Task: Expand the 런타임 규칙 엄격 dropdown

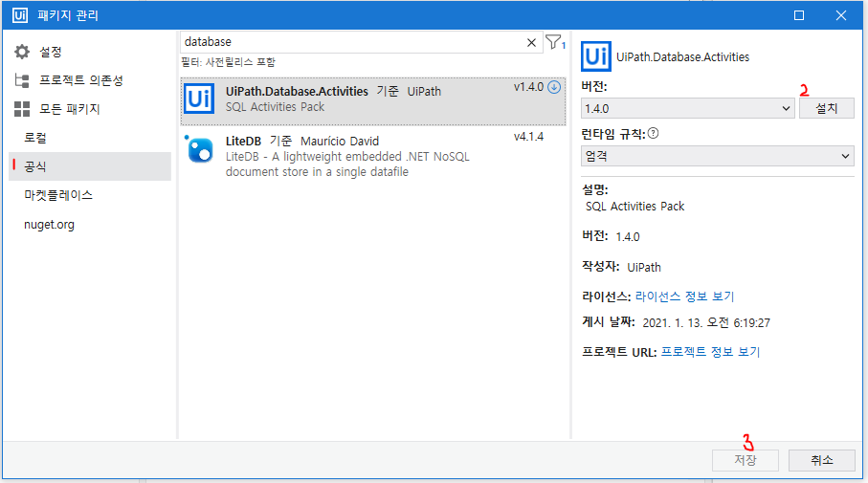Action: 717,156
